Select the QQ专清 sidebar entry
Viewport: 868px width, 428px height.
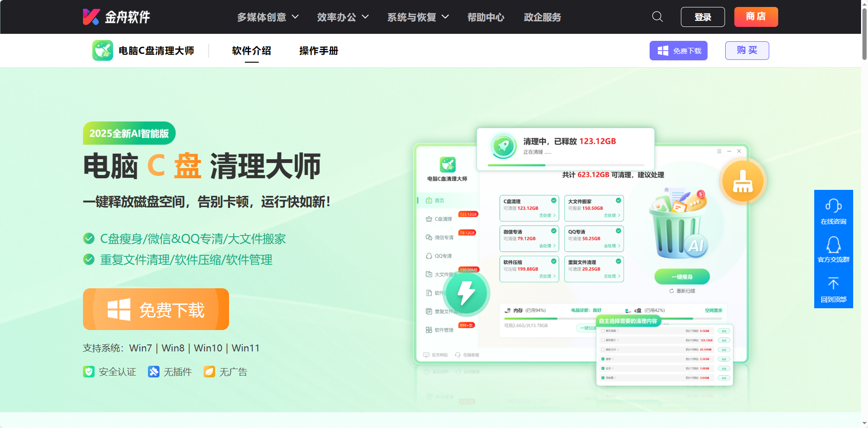pyautogui.click(x=443, y=255)
